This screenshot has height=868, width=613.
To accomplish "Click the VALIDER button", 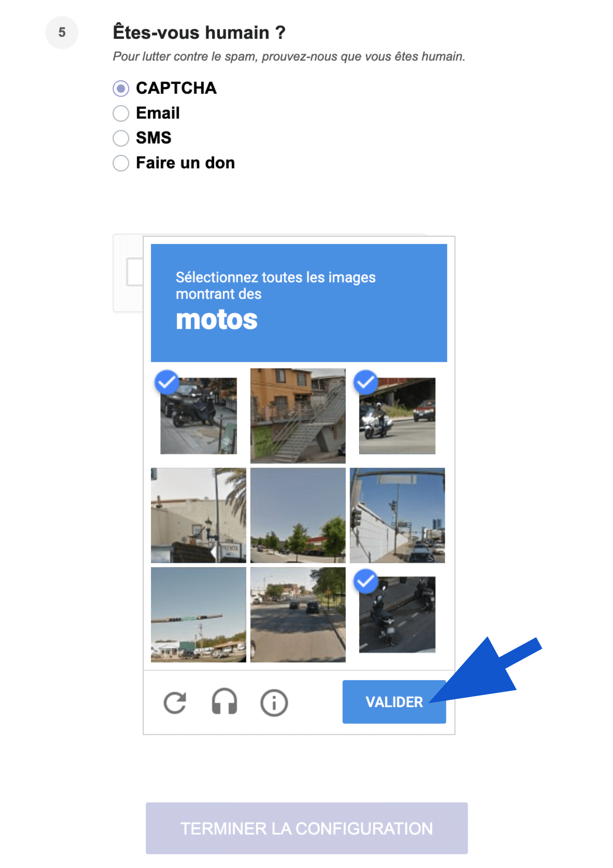I will point(394,701).
